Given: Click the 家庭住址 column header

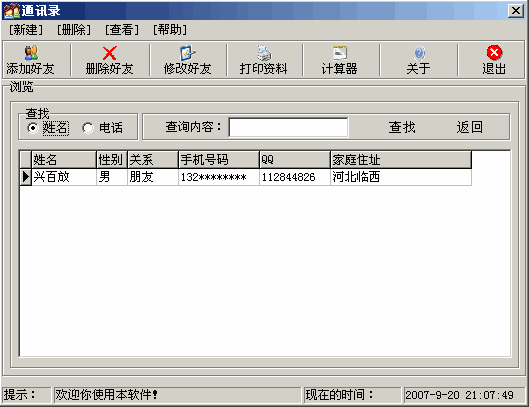Looking at the screenshot, I should pyautogui.click(x=401, y=159).
